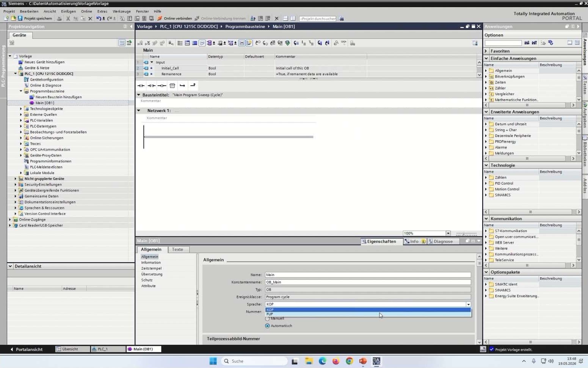Open the Bearbeiten menu
Viewport: 588px width, 368px height.
coord(29,11)
